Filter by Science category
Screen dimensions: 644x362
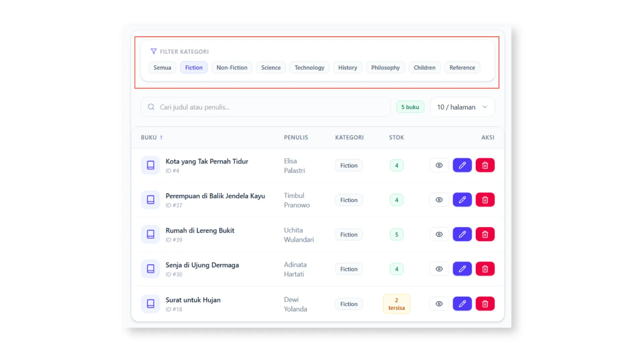[271, 67]
